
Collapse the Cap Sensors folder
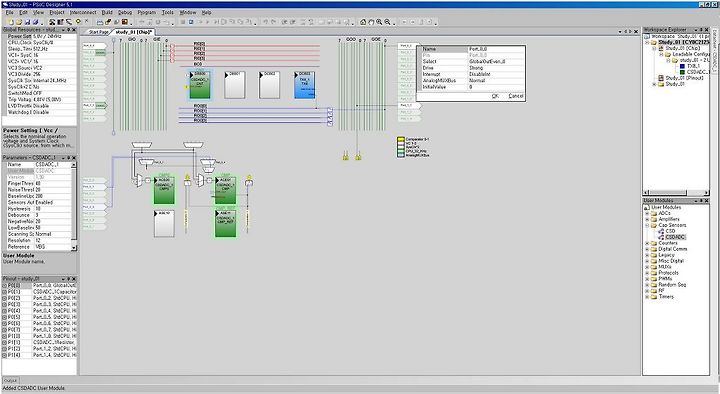coord(647,225)
